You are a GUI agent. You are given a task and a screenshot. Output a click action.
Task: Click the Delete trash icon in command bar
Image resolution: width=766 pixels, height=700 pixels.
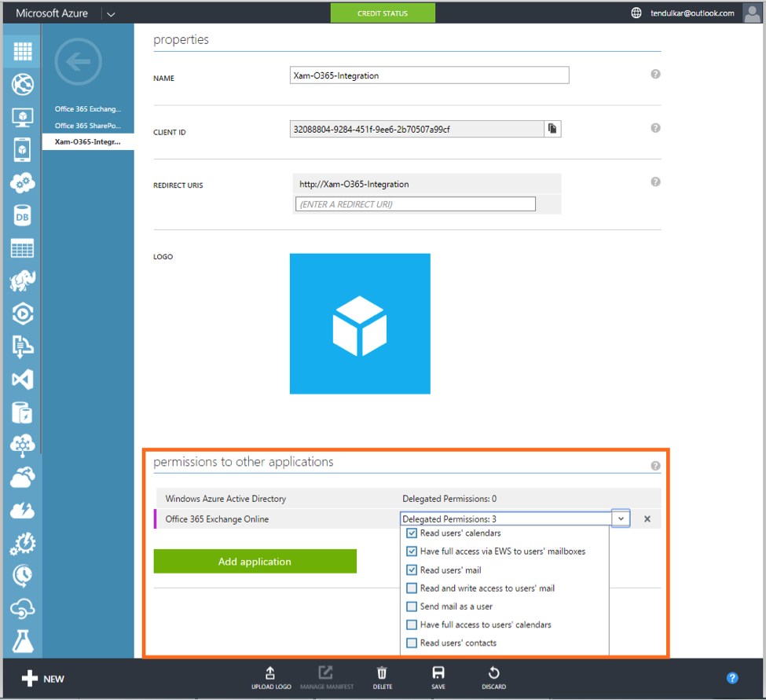[382, 674]
